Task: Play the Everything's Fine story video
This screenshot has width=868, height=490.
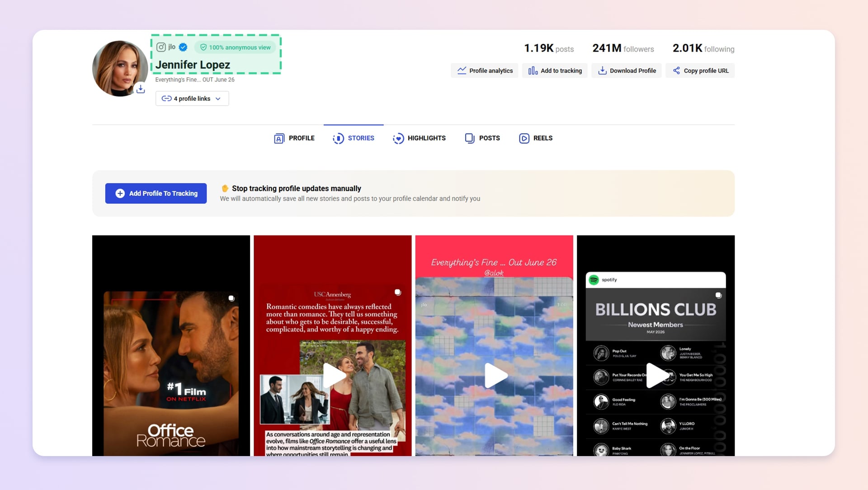Action: point(495,375)
